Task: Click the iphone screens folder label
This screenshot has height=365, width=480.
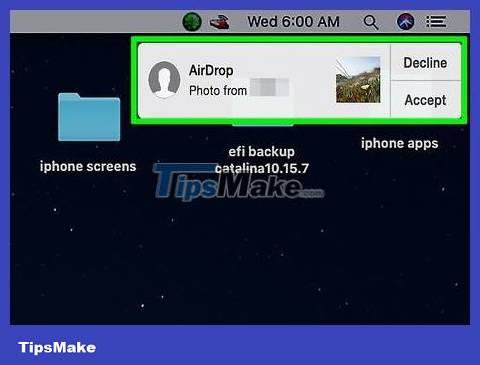Action: point(88,166)
